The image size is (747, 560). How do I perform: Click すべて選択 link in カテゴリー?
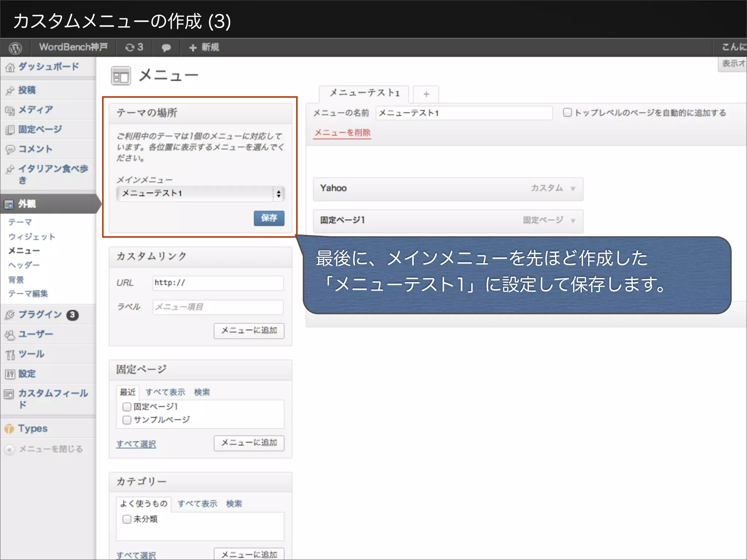coord(136,555)
